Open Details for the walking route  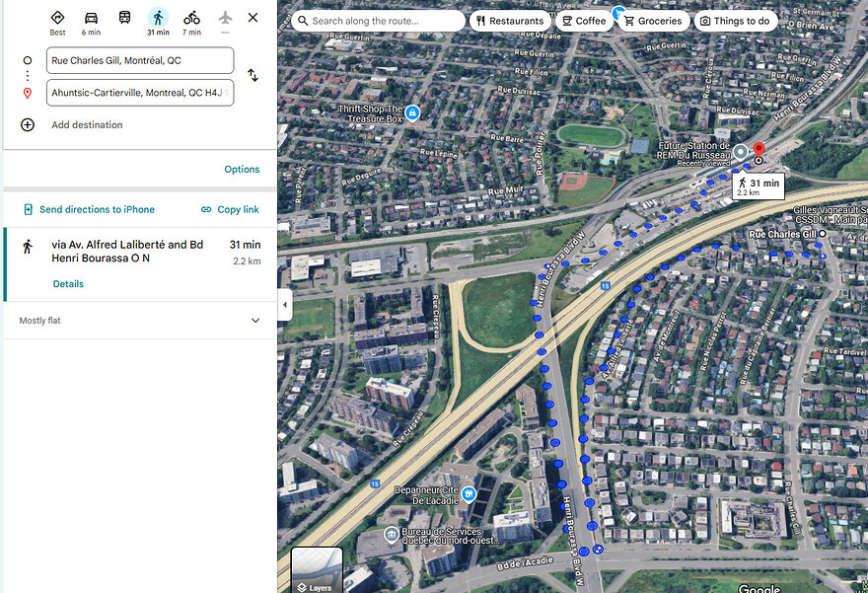[x=68, y=284]
